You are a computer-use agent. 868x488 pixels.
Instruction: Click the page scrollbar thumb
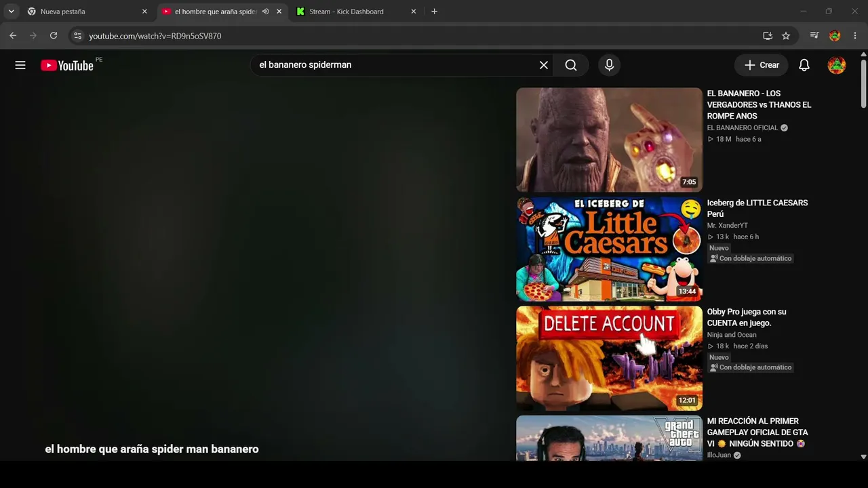(863, 83)
